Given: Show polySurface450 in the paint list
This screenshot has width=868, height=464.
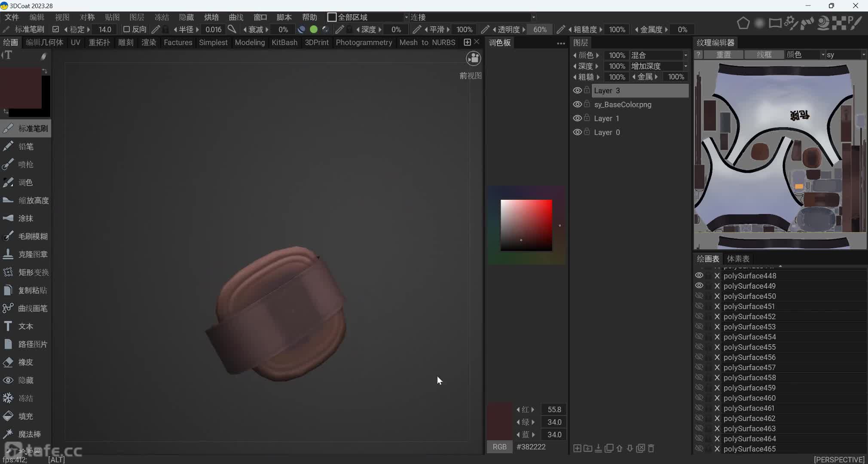Looking at the screenshot, I should tap(699, 296).
